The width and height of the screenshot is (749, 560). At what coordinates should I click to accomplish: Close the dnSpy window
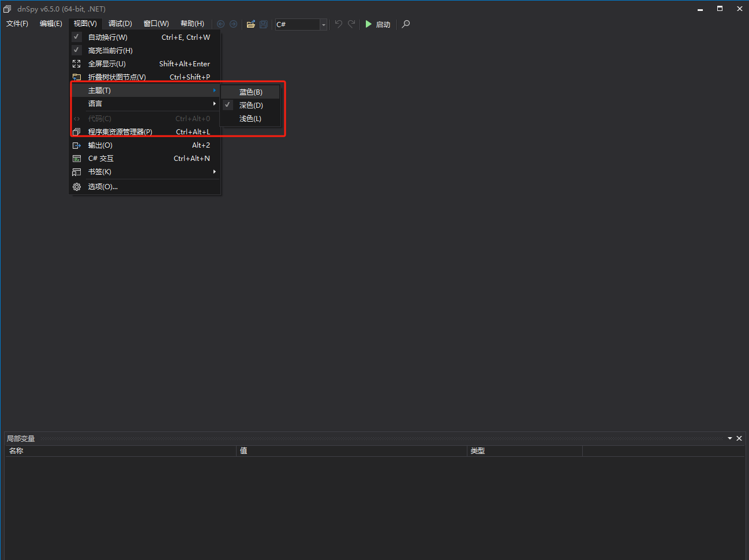(739, 9)
